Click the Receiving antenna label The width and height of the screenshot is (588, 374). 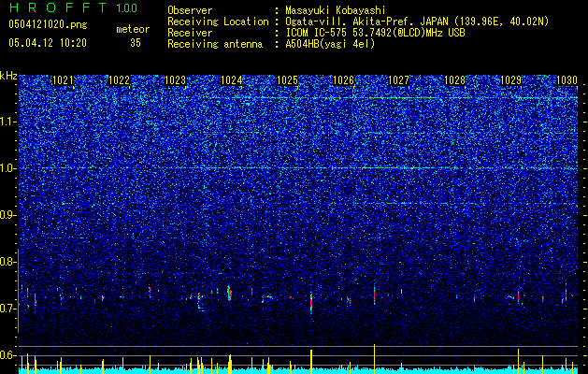(215, 44)
